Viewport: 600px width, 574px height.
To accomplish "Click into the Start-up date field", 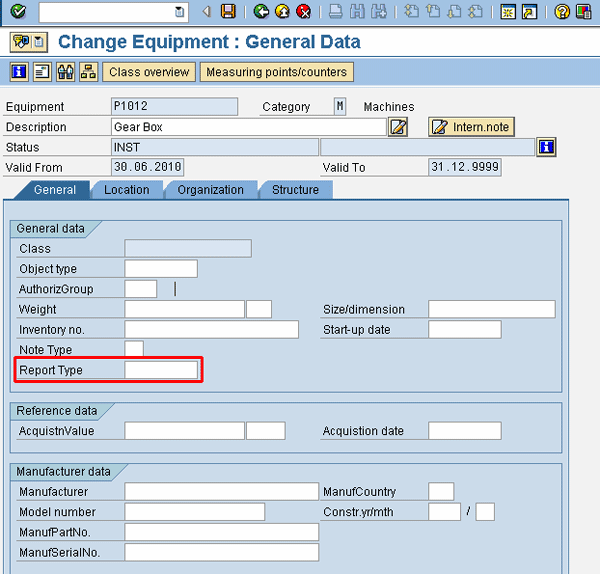I will tap(464, 330).
